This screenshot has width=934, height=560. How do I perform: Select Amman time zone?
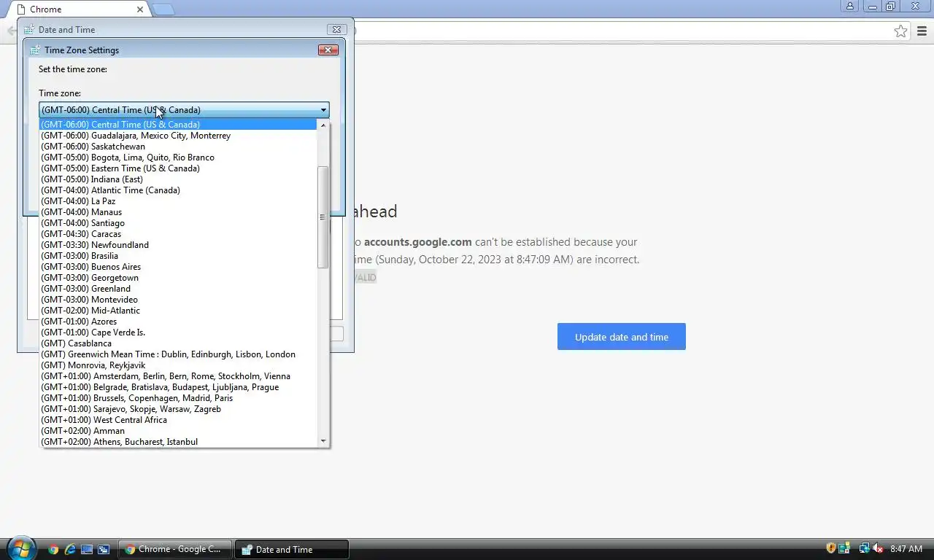178,431
